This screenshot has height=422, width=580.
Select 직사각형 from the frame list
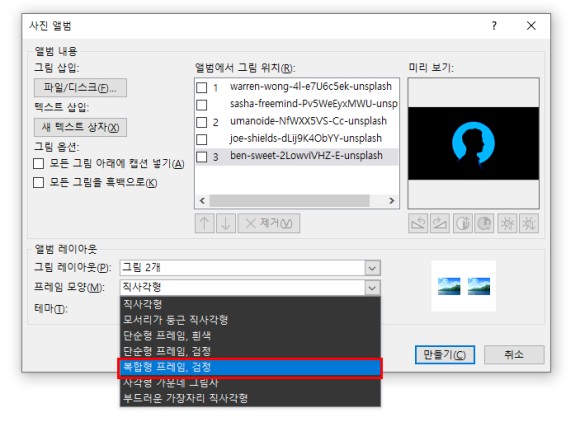250,304
